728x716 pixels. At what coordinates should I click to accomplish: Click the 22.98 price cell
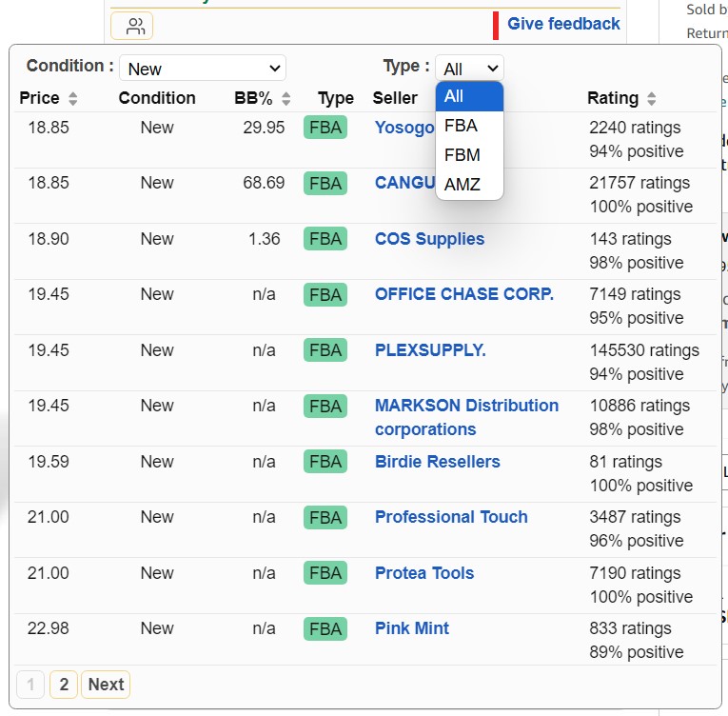tap(49, 628)
